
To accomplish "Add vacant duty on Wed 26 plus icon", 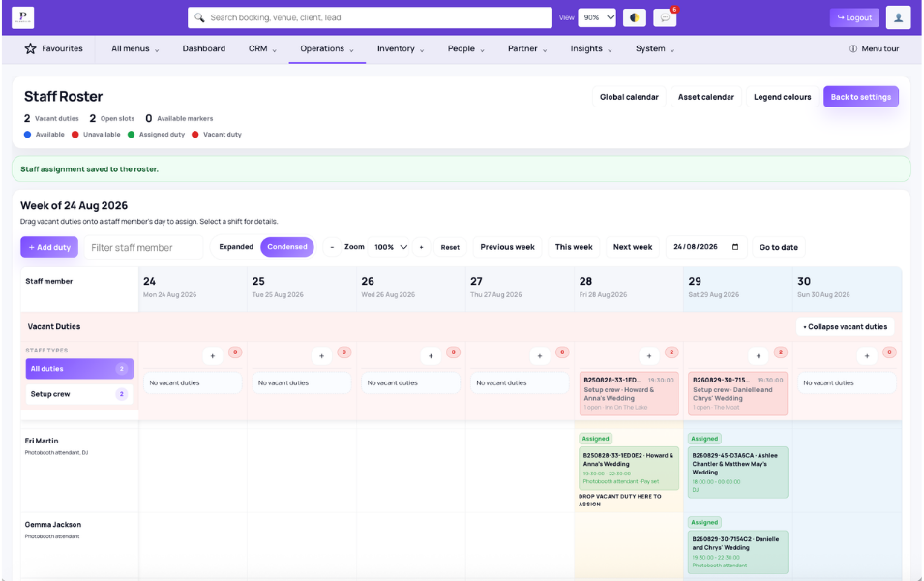I will (431, 355).
